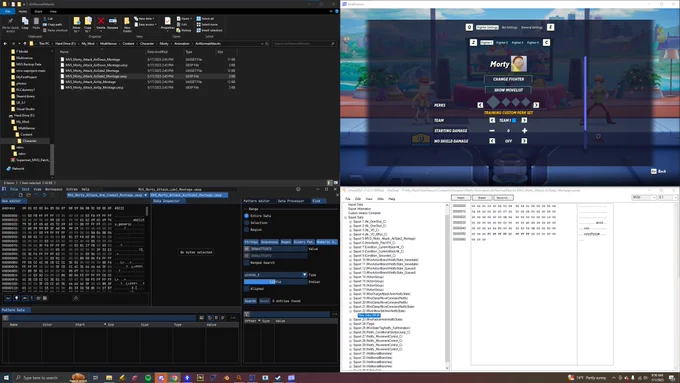Screen dimensions: 680x383
Task: Expand the Export 1 tree node
Action: (350, 222)
